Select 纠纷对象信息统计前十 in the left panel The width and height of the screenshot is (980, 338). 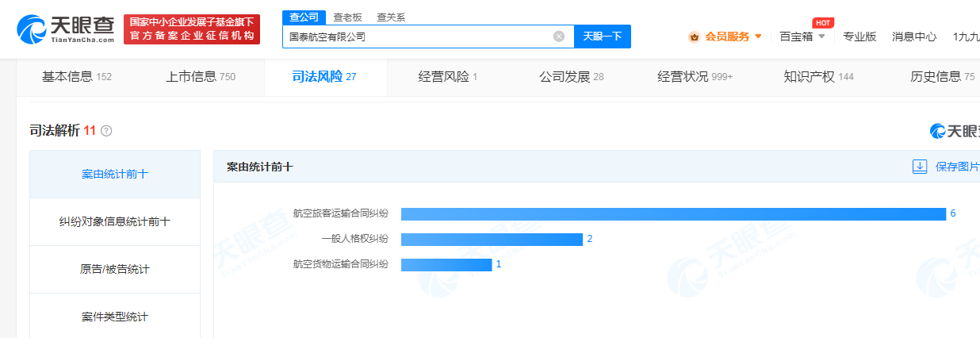[x=115, y=221]
